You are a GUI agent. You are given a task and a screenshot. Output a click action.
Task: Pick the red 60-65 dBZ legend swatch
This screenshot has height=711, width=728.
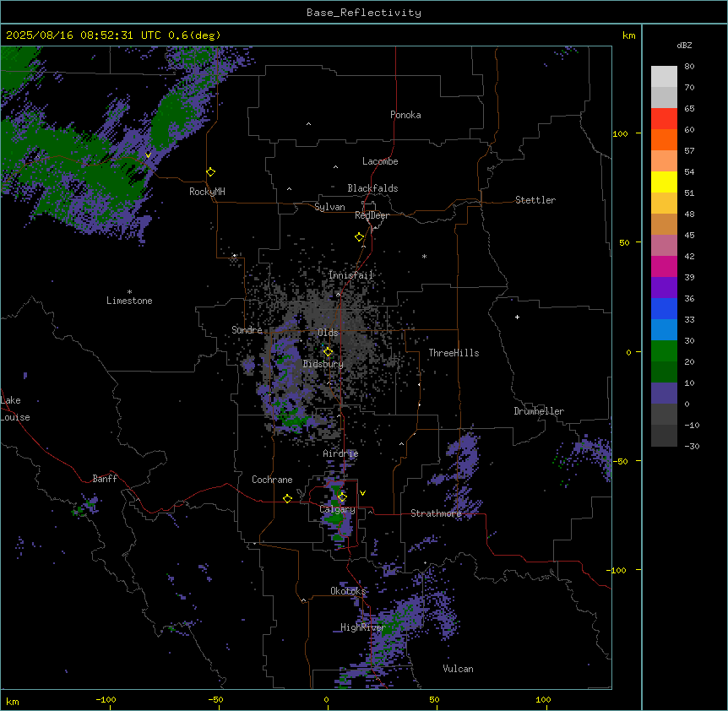coord(664,119)
